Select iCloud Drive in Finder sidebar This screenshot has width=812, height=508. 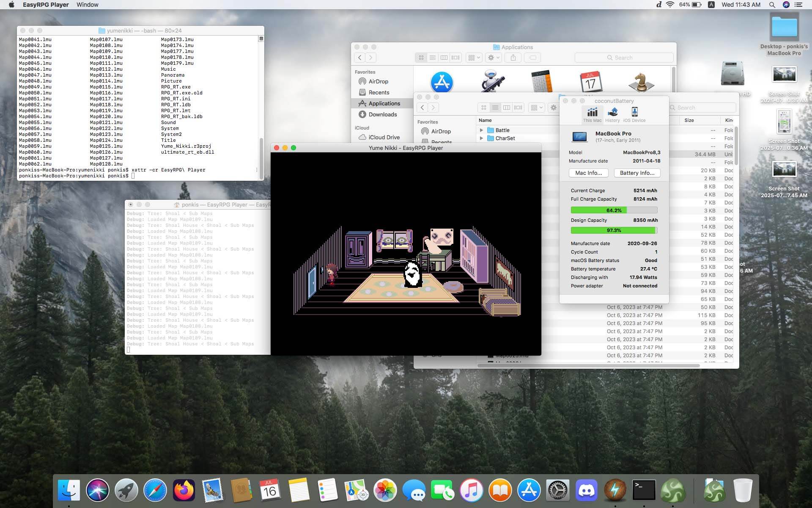coord(384,137)
